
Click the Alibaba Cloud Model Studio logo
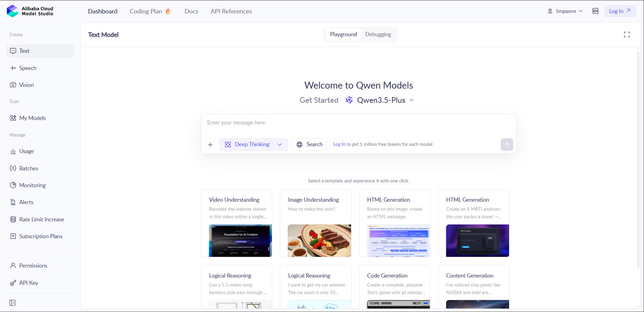[30, 11]
